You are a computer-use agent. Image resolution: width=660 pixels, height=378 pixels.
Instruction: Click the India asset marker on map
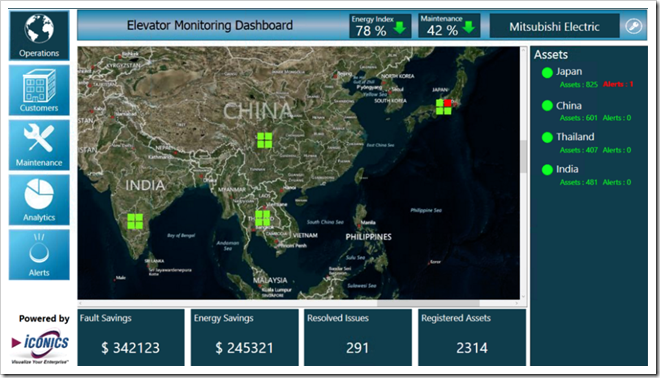pos(135,221)
